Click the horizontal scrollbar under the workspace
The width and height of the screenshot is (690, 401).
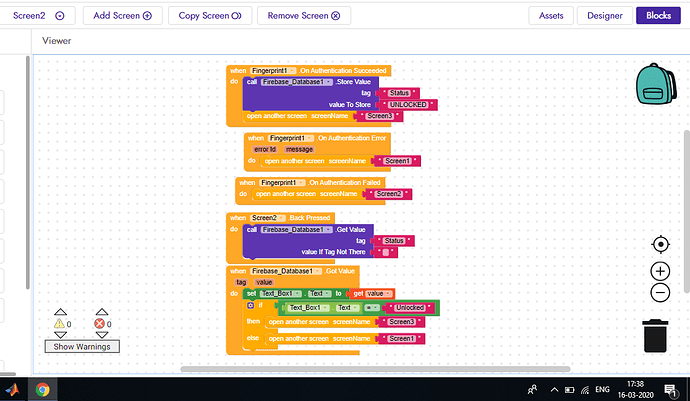[x=375, y=369]
